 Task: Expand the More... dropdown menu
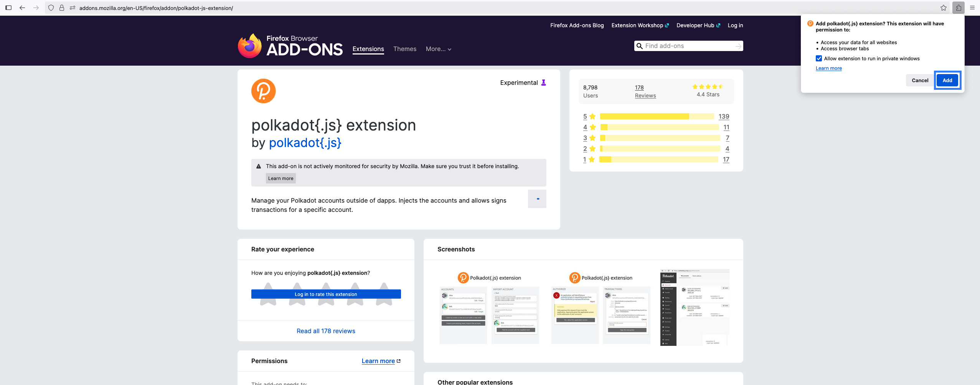coord(438,49)
